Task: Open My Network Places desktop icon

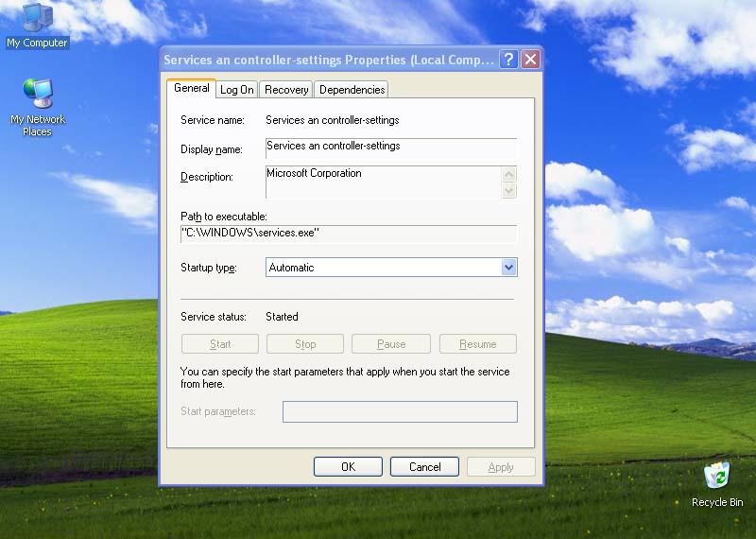Action: click(38, 108)
